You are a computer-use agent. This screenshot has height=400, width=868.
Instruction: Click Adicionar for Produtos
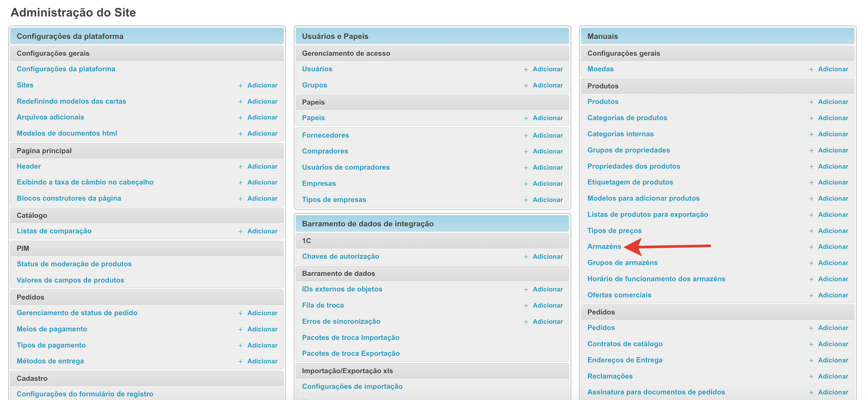[833, 102]
